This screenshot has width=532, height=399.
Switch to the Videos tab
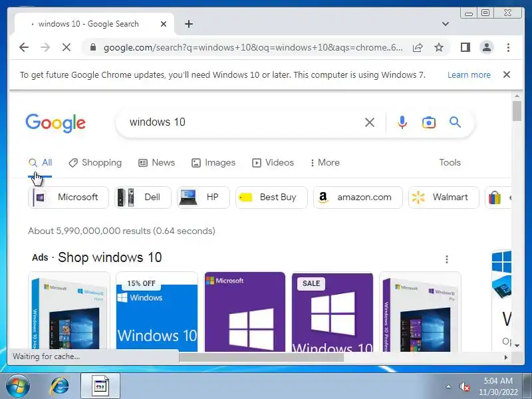273,162
